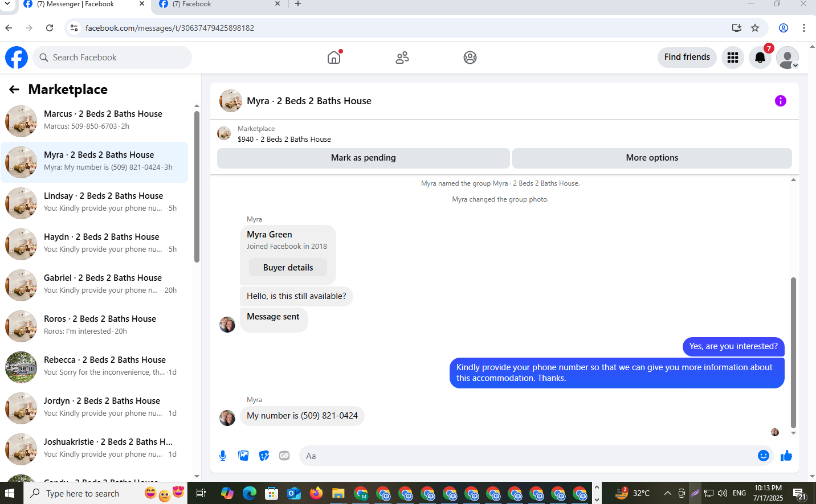Open the emoji picker in the message box
816x504 pixels.
764,456
